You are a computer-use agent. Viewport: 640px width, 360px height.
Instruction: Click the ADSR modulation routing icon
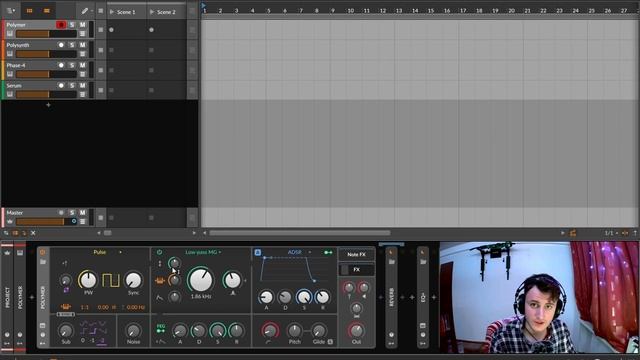328,252
